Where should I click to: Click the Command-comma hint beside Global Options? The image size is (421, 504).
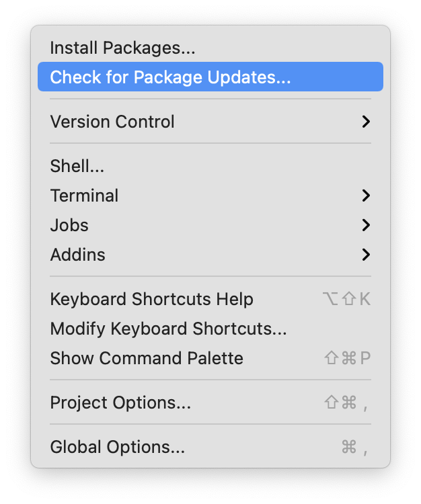[x=354, y=447]
